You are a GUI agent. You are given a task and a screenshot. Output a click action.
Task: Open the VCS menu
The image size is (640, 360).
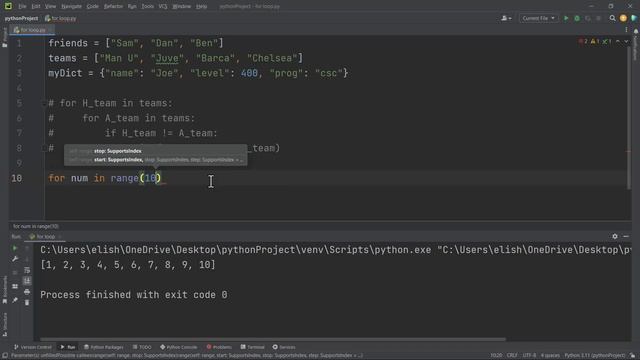click(163, 6)
